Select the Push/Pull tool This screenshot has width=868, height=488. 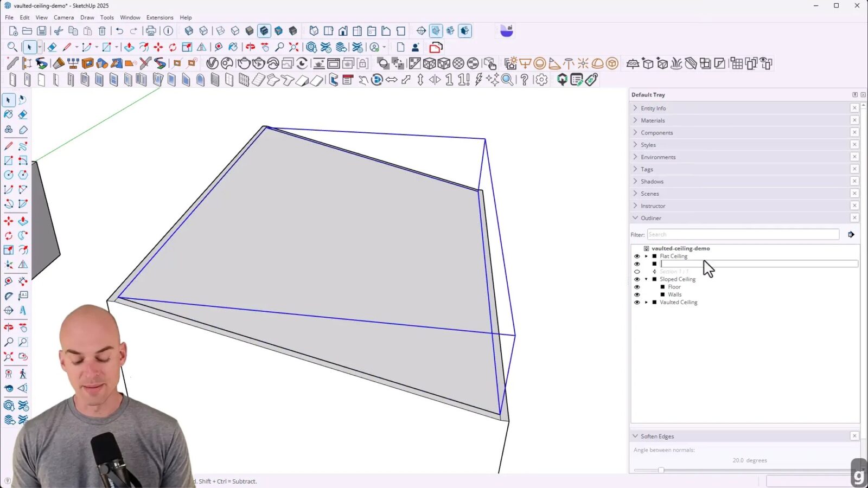pyautogui.click(x=130, y=47)
